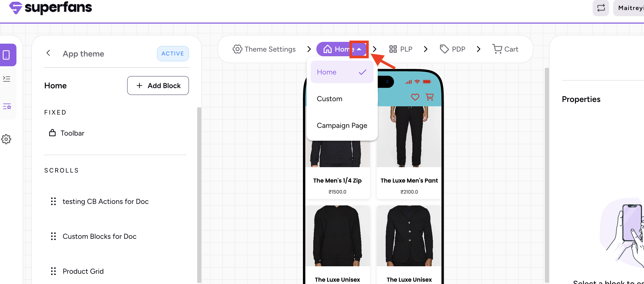Open the indented list sidebar icon
This screenshot has height=284, width=644.
point(6,79)
